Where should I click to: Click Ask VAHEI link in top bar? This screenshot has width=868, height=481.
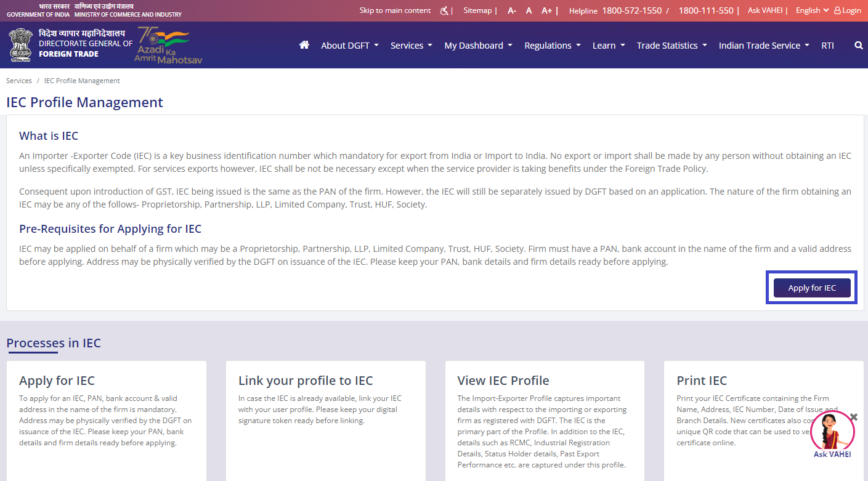click(x=765, y=10)
